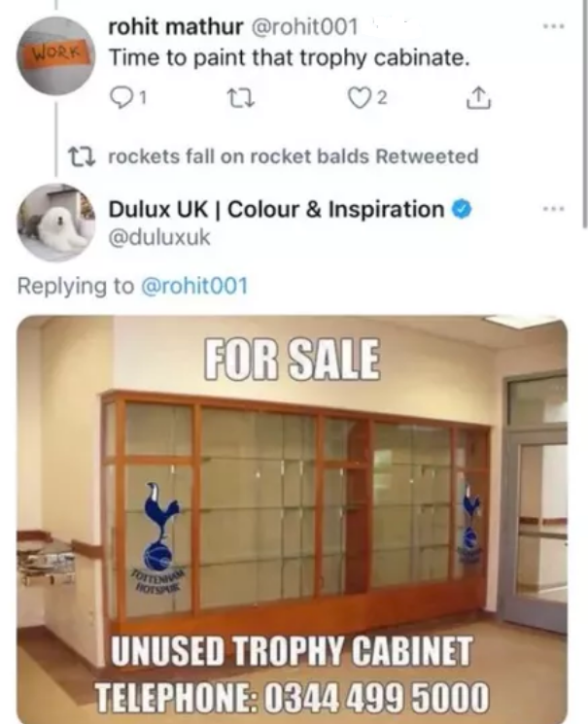Screen dimensions: 588x724
Task: Click the retweeted arrows icon
Action: (82, 156)
